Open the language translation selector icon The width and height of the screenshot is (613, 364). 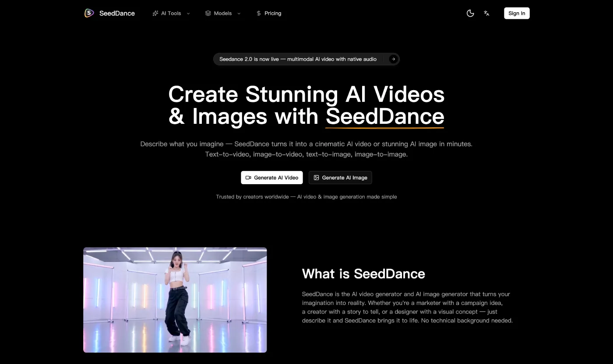coord(486,13)
